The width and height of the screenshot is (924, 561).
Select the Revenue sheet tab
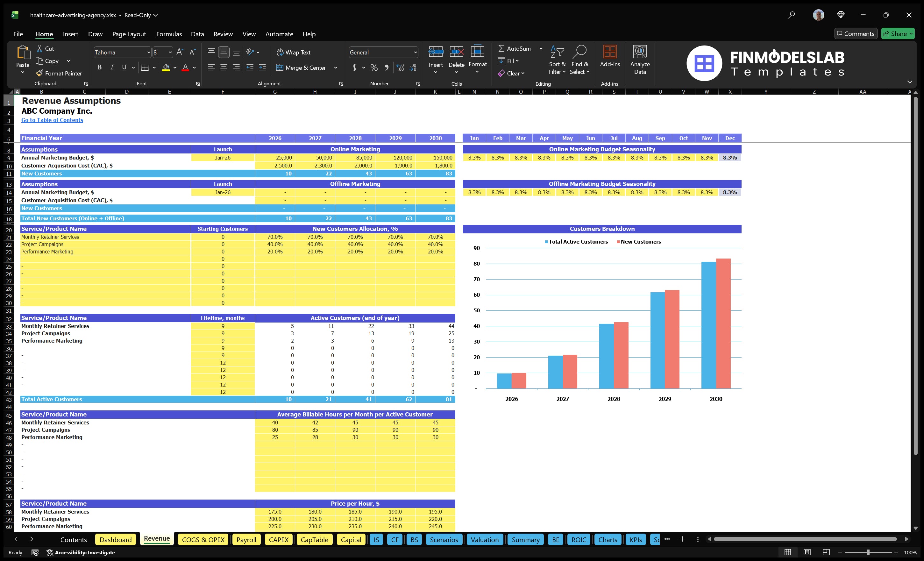[x=156, y=539]
